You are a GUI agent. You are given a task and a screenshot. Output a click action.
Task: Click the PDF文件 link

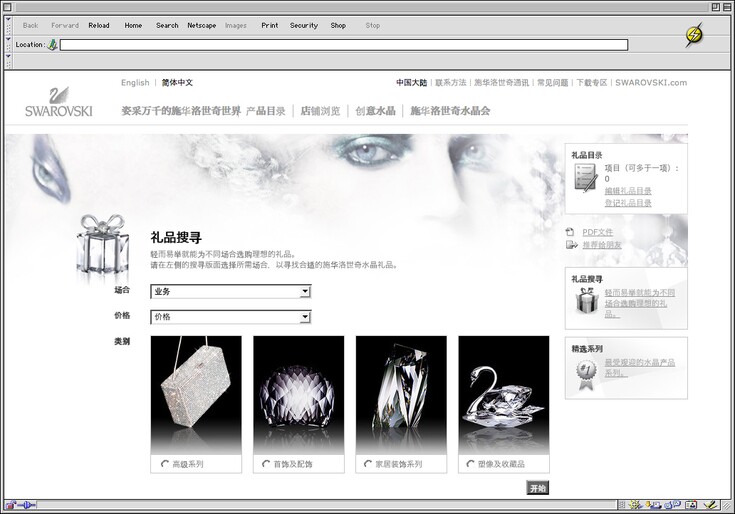pos(598,232)
